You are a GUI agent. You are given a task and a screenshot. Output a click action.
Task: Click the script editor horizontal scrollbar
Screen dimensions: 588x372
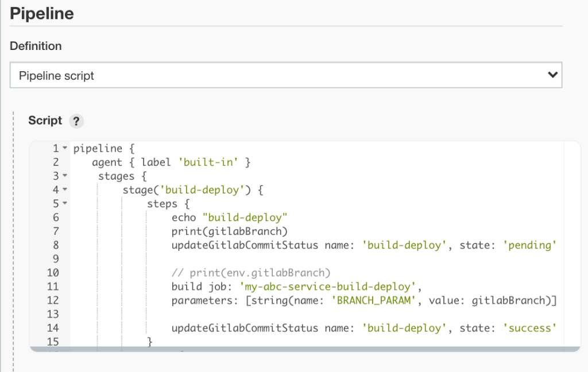(x=296, y=348)
